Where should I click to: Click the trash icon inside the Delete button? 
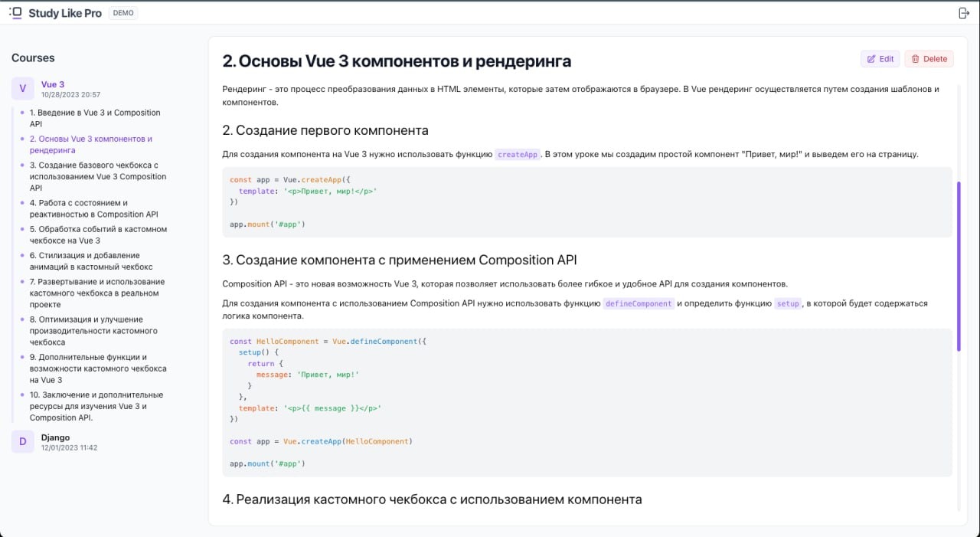[x=915, y=58]
